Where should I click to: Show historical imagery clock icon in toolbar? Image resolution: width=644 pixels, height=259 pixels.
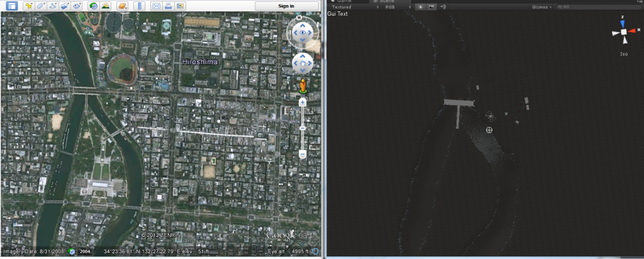click(x=94, y=6)
